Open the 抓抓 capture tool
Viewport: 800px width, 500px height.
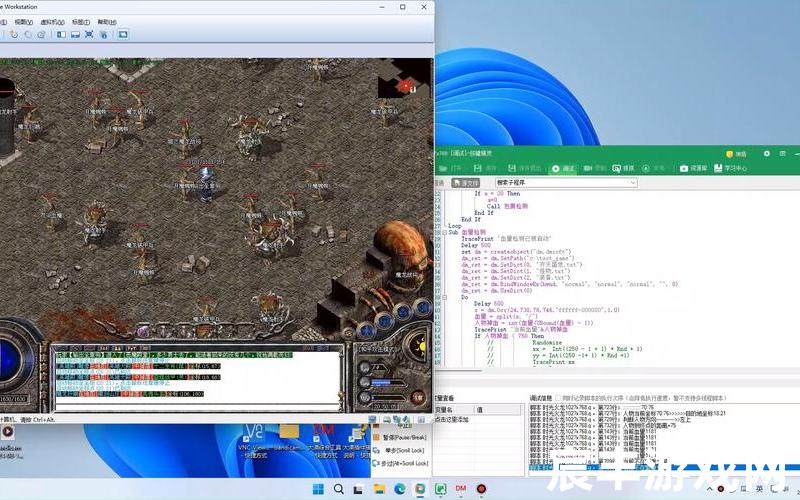click(623, 168)
